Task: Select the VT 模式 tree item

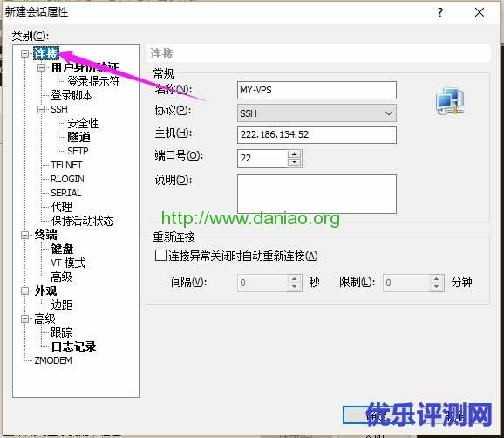Action: tap(68, 263)
